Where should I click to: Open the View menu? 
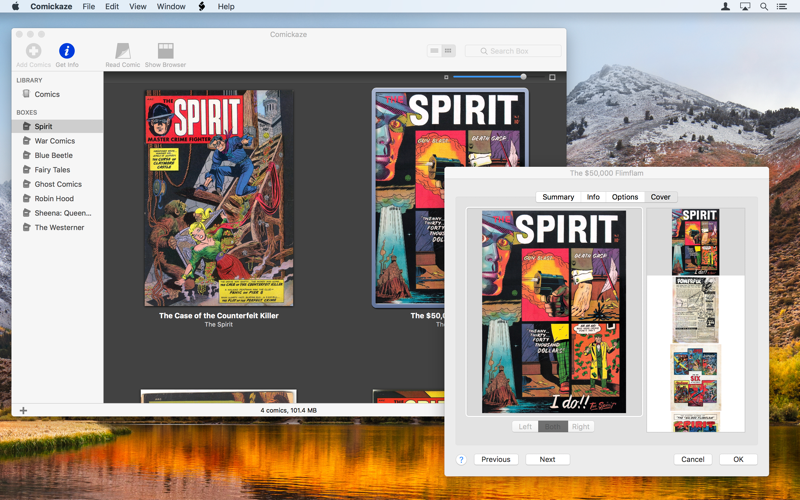[x=138, y=6]
